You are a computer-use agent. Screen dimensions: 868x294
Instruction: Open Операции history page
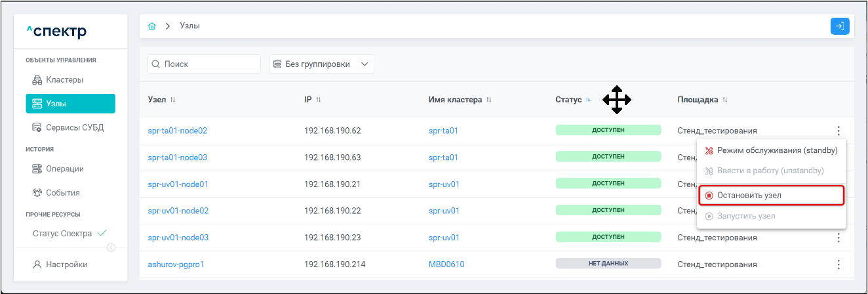point(64,169)
